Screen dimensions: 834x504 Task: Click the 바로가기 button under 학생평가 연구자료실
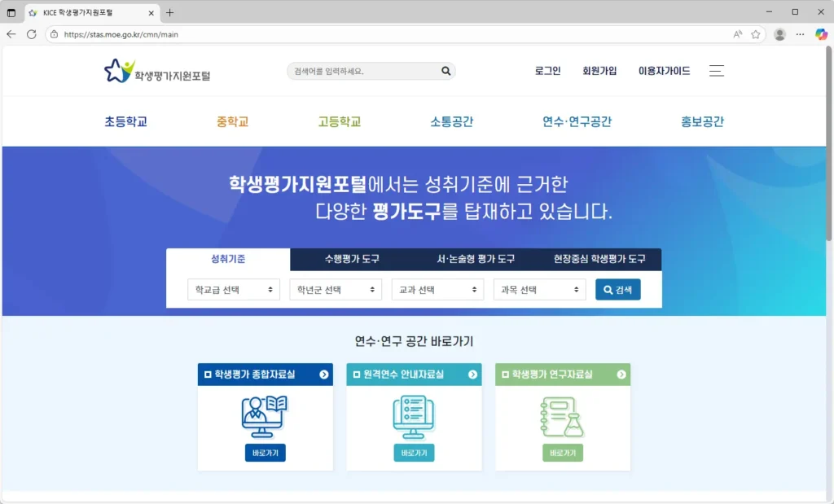click(563, 453)
